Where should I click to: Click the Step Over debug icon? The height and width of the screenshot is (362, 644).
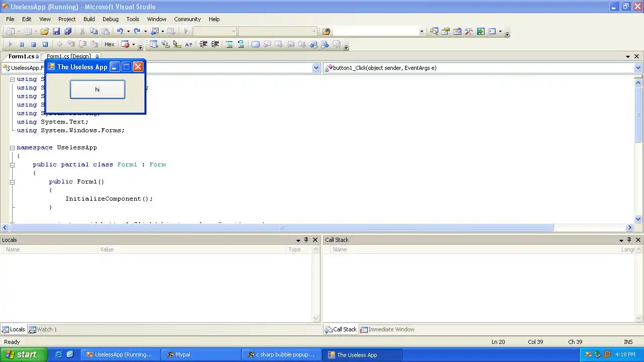click(83, 44)
